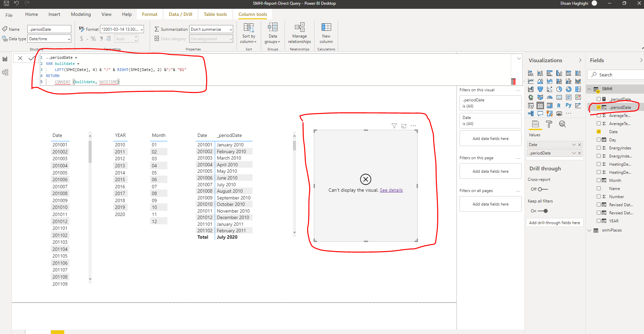The width and height of the screenshot is (644, 334).
Task: Expand the formula bar chevron
Action: [x=519, y=58]
